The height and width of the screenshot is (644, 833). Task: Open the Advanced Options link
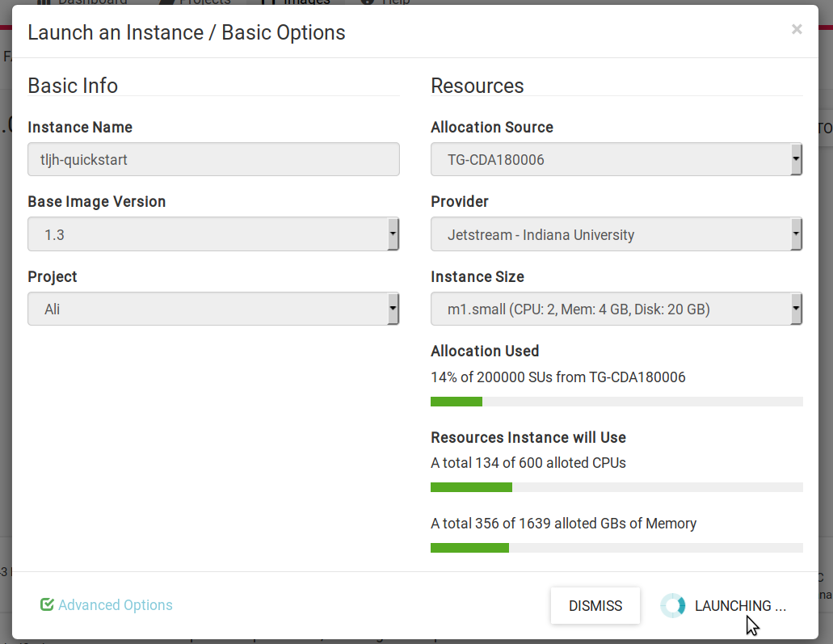click(116, 605)
